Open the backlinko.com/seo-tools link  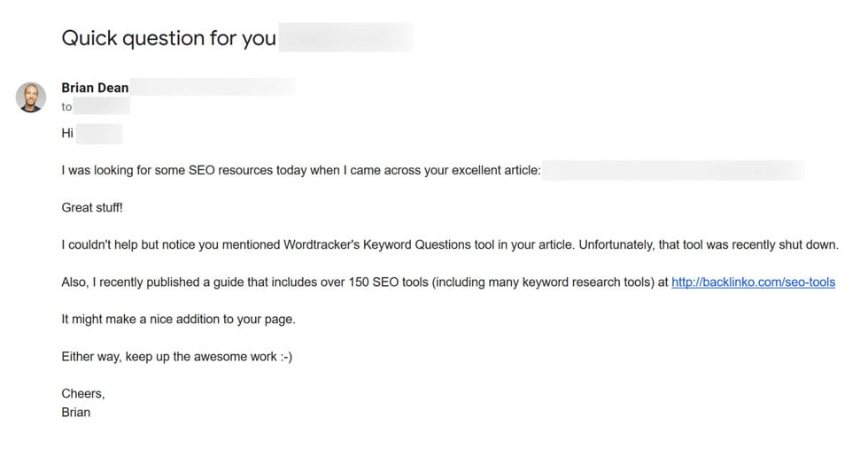(x=753, y=282)
